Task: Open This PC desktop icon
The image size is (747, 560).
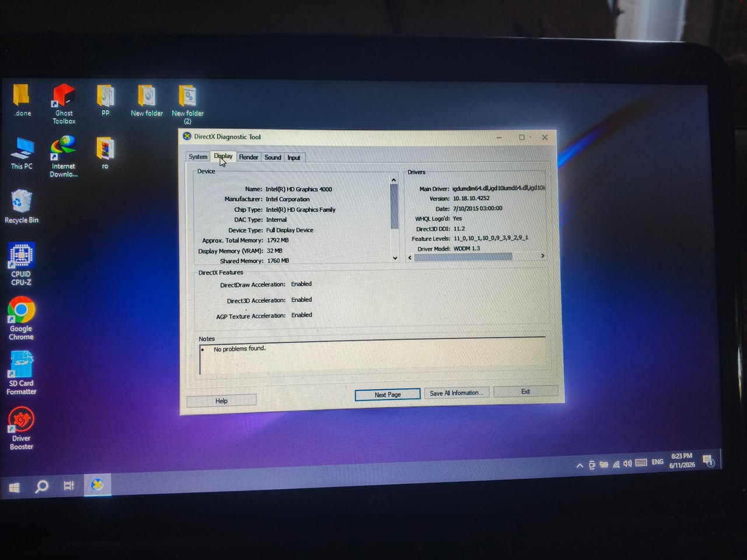Action: tap(22, 153)
